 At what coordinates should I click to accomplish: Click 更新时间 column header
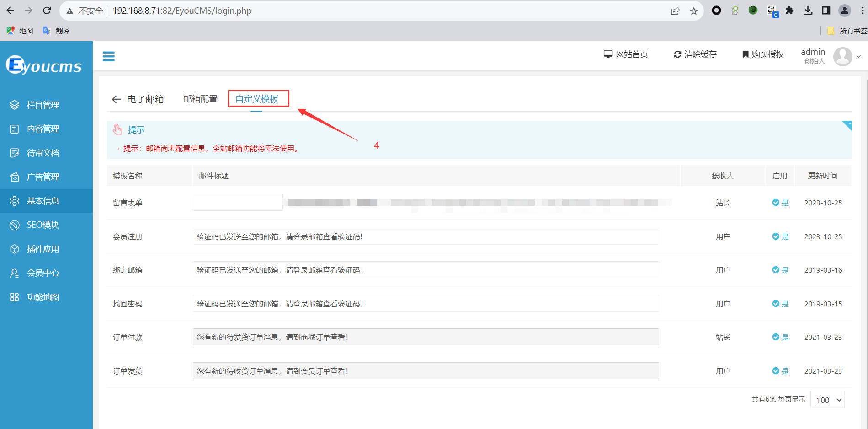click(823, 176)
